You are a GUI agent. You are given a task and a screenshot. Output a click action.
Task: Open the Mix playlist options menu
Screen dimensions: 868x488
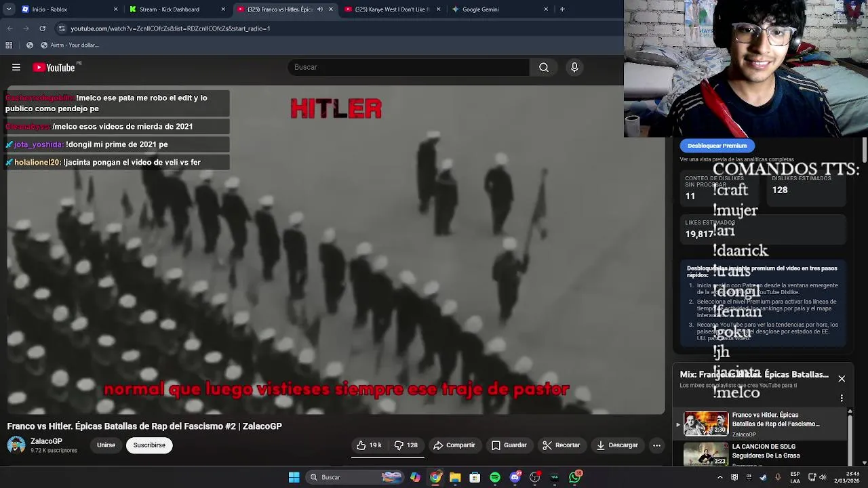coord(842,398)
